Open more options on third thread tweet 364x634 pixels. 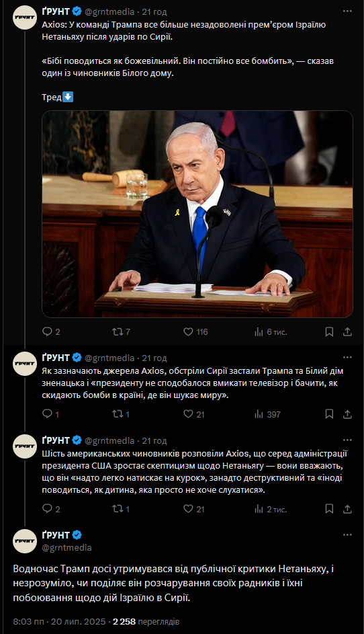click(x=347, y=440)
